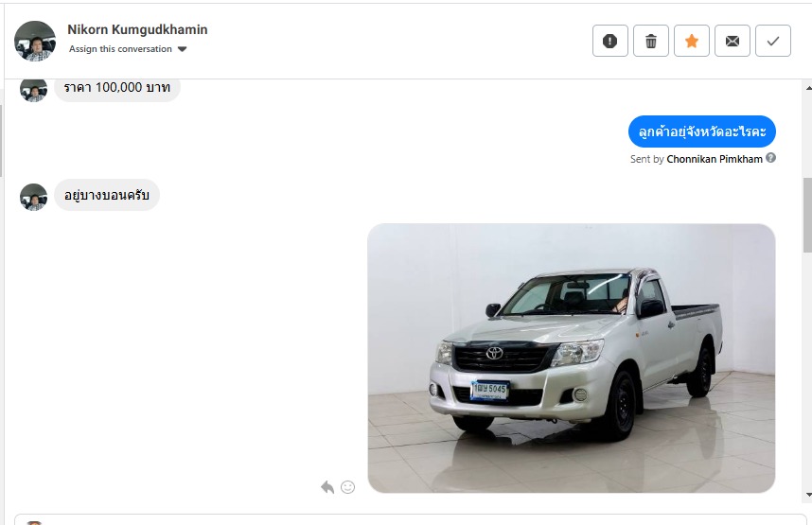Mark conversation as spam with exclamation icon

point(610,41)
